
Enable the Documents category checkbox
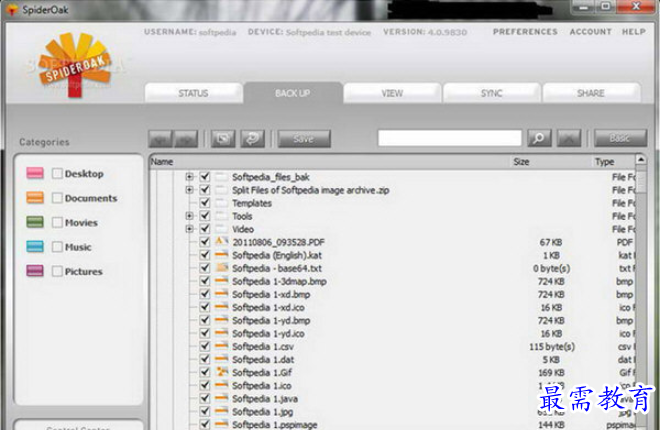(57, 198)
